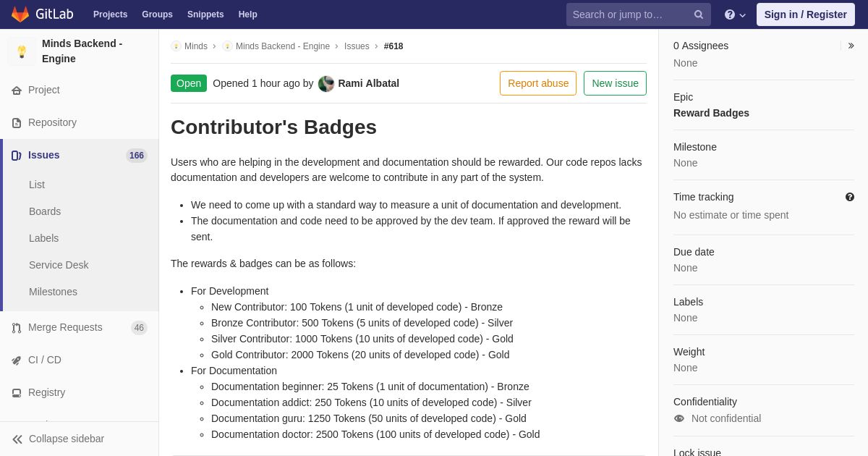Image resolution: width=868 pixels, height=456 pixels.
Task: Click the Open status badge
Action: point(189,83)
